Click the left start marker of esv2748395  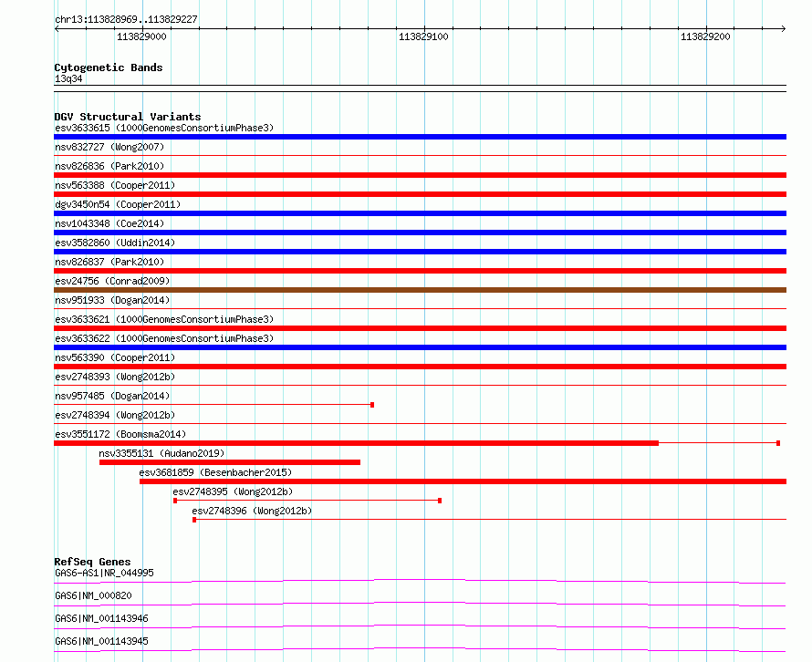tap(175, 501)
